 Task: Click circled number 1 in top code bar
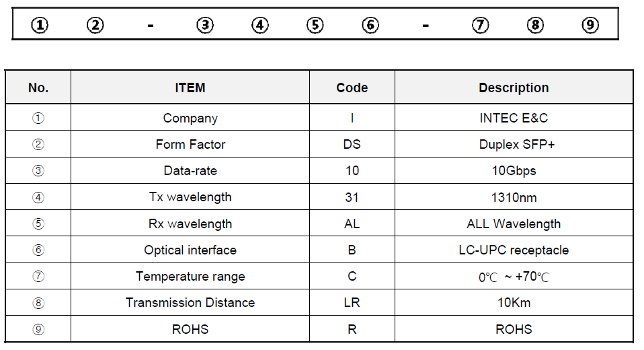coord(40,25)
